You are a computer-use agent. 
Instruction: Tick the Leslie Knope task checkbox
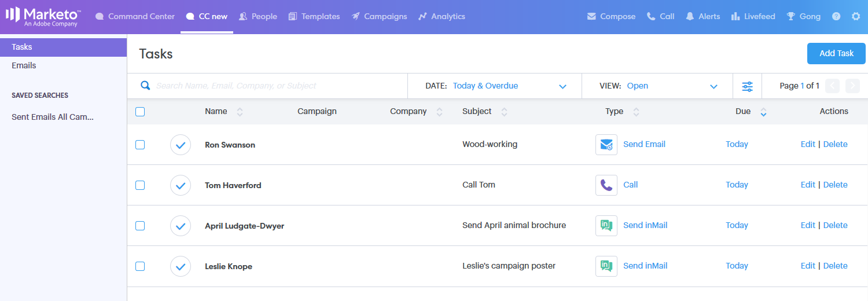click(140, 266)
